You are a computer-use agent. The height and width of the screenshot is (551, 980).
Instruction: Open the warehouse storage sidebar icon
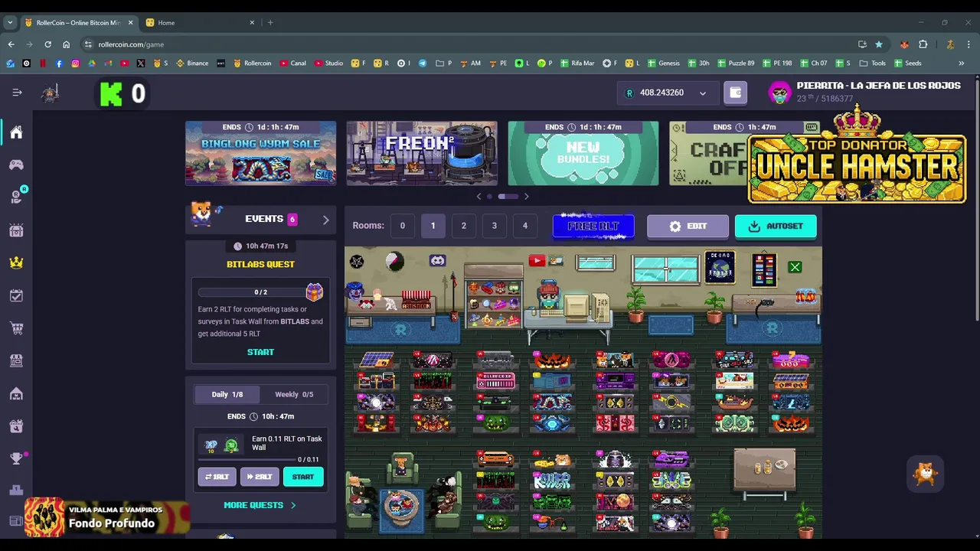tap(16, 393)
